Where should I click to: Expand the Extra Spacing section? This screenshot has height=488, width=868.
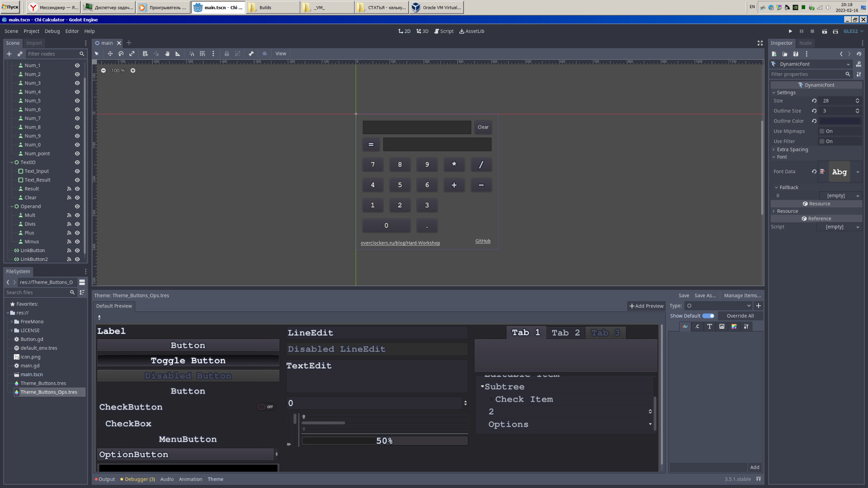tap(792, 150)
